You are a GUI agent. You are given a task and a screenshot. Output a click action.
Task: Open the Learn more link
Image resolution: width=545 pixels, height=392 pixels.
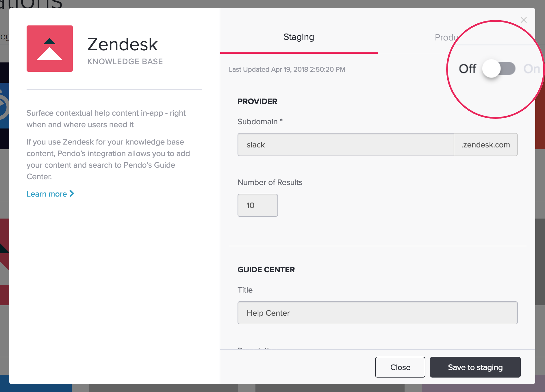tap(47, 194)
